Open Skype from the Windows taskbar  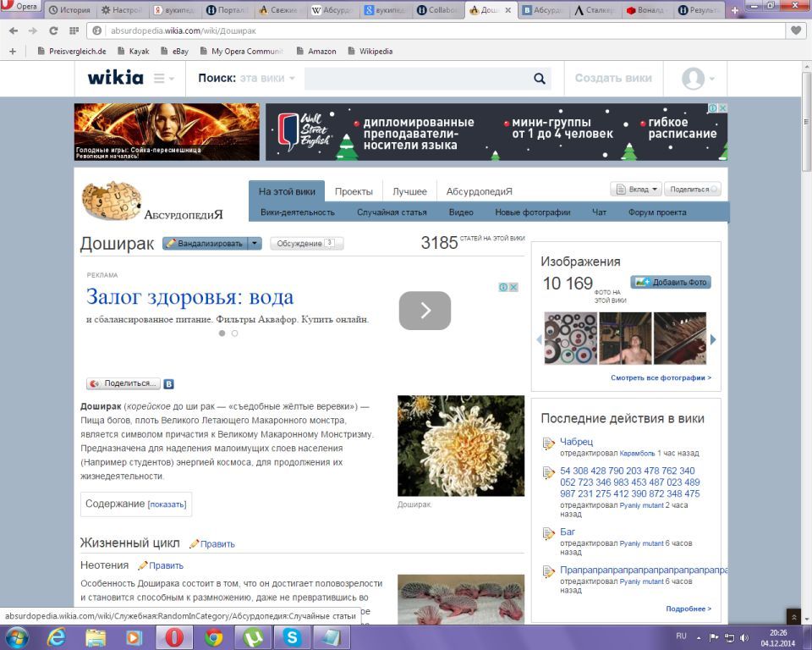coord(292,637)
